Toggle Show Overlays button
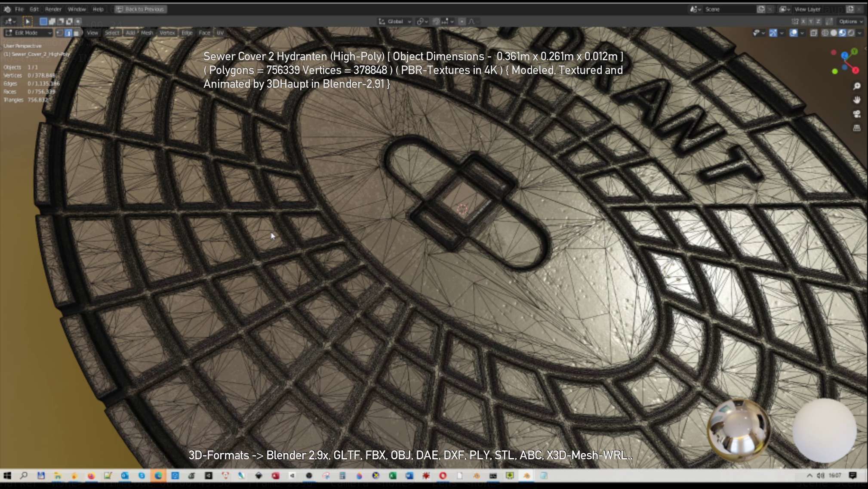The image size is (868, 489). click(794, 33)
